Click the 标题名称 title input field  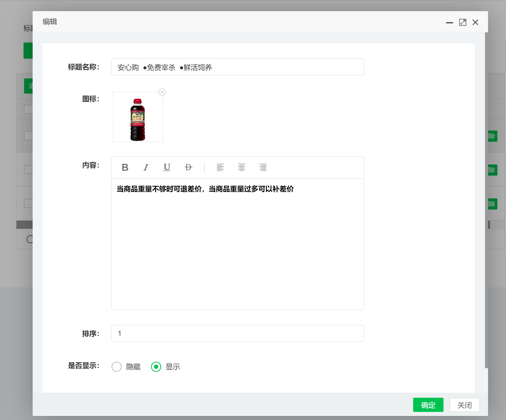pos(237,67)
